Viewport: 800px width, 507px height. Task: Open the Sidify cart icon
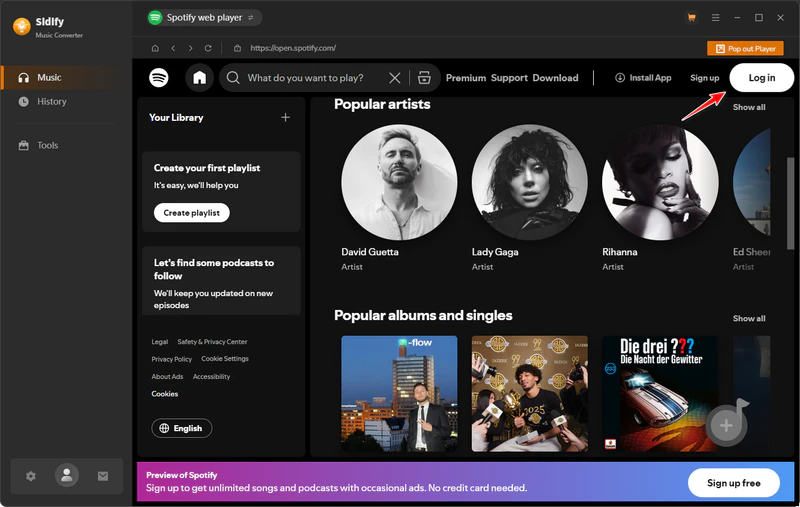[692, 18]
